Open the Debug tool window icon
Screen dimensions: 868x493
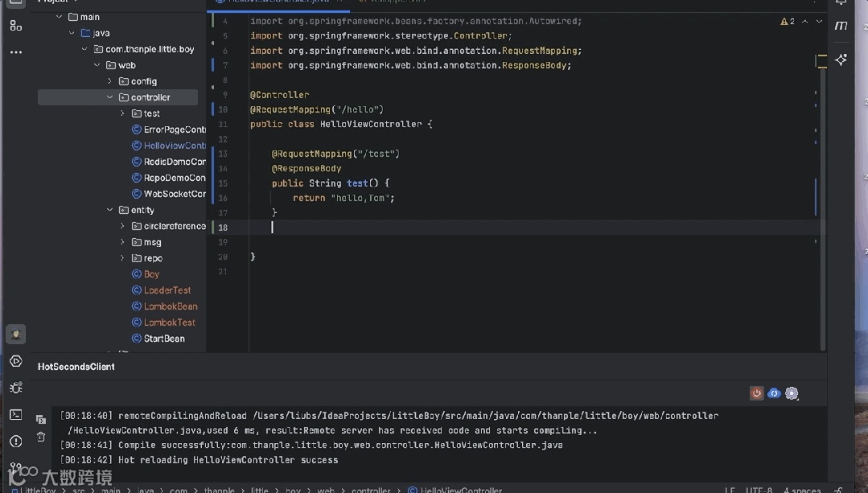pos(15,388)
